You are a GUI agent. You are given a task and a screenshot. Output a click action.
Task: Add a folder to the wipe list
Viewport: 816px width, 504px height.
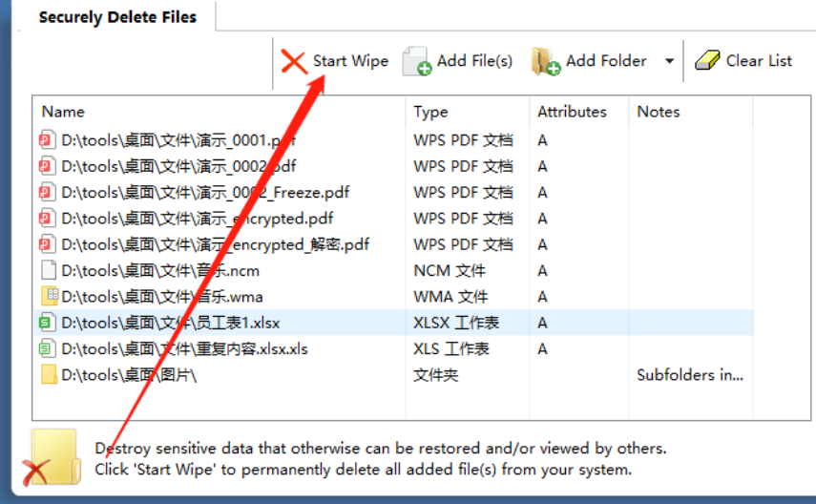(589, 61)
